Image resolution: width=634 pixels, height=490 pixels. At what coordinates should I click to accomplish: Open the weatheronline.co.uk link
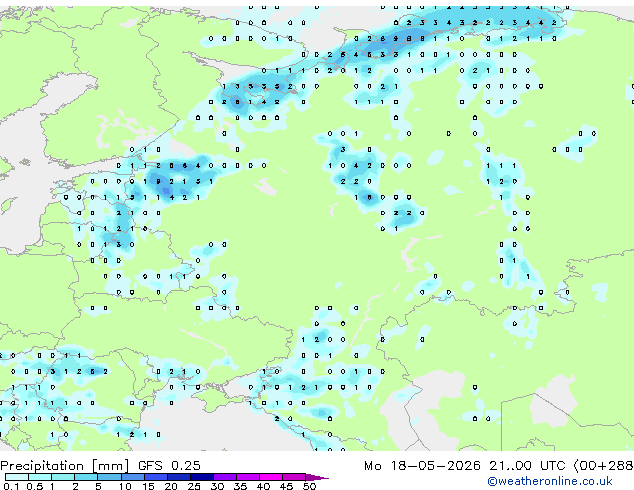pos(550,481)
